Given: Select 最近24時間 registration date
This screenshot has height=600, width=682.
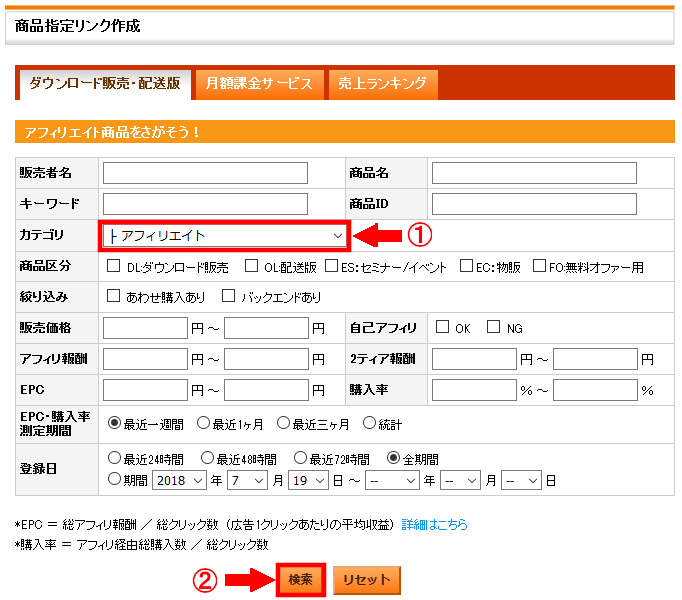Looking at the screenshot, I should 114,458.
